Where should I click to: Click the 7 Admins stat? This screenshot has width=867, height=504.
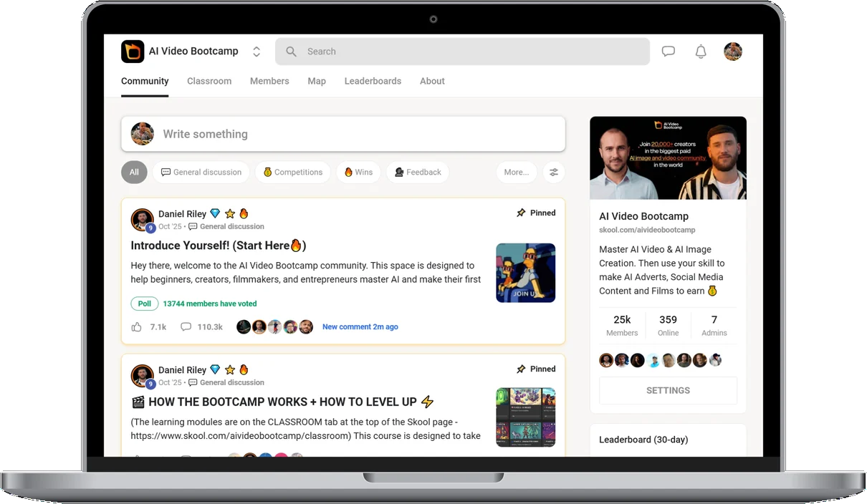tap(714, 325)
